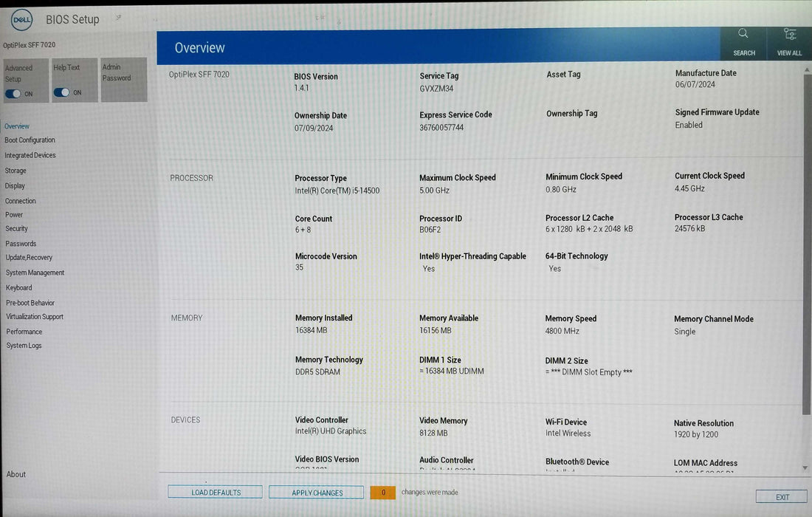Click the OptiPlex SFF 7020 sidebar label

pos(29,45)
